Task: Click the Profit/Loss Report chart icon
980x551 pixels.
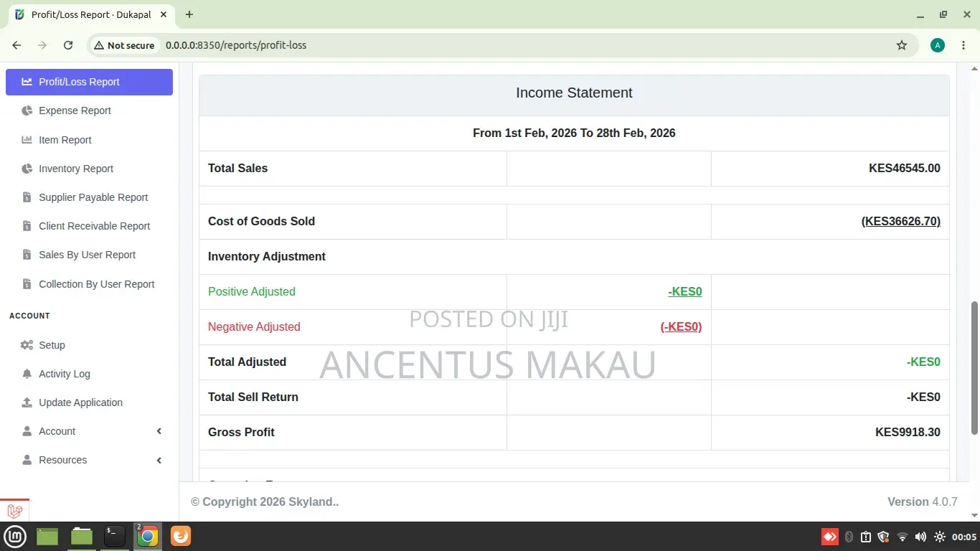Action: (27, 82)
